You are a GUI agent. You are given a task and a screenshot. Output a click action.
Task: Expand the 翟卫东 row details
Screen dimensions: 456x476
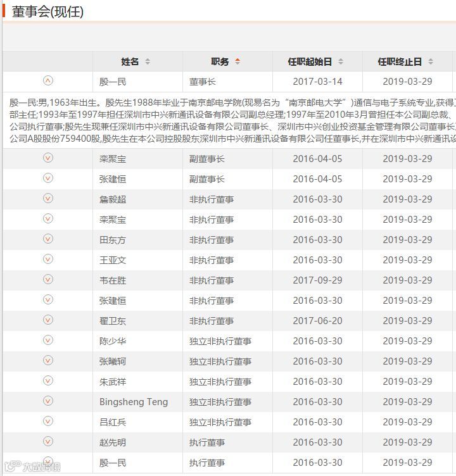click(47, 320)
